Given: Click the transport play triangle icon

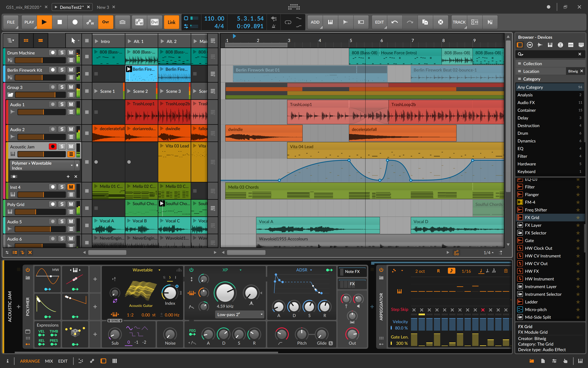Looking at the screenshot, I should (x=44, y=22).
